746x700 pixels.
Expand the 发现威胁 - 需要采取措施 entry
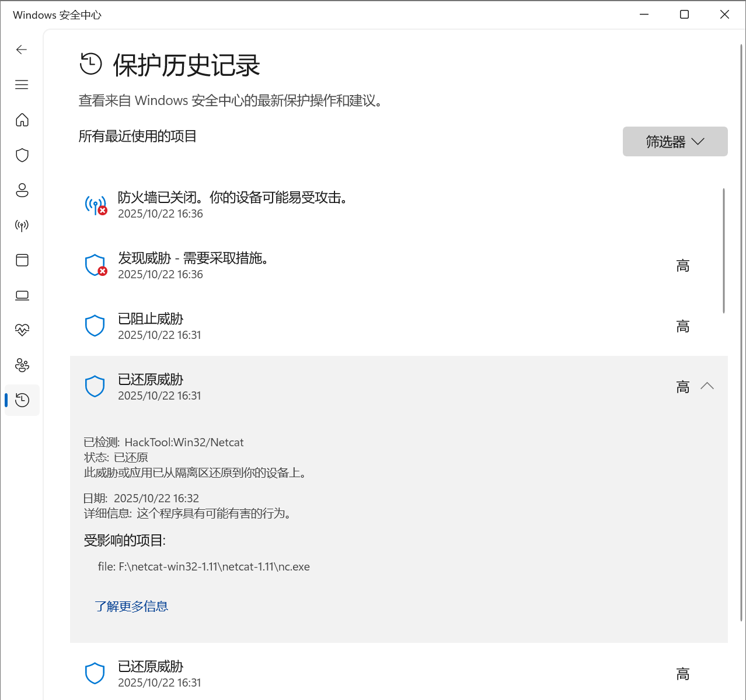(x=399, y=265)
